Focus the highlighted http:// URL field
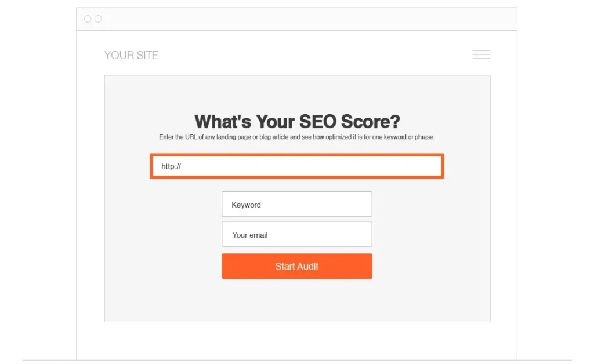The width and height of the screenshot is (594, 364). click(x=297, y=166)
